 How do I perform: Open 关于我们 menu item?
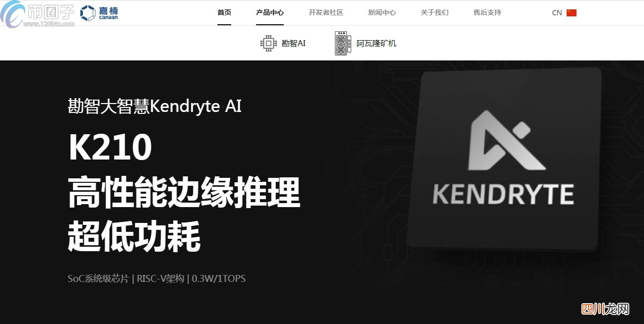(x=435, y=13)
